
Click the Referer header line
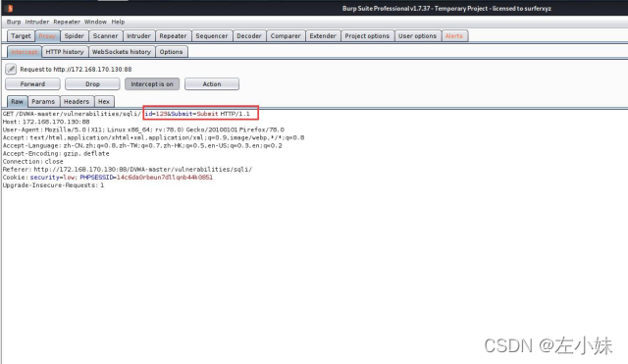point(128,170)
